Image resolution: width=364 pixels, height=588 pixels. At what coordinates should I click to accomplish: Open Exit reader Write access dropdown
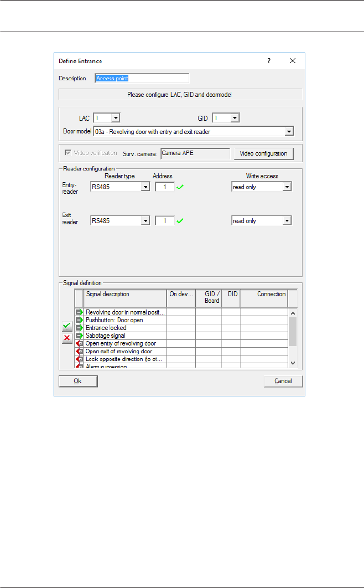pos(287,221)
